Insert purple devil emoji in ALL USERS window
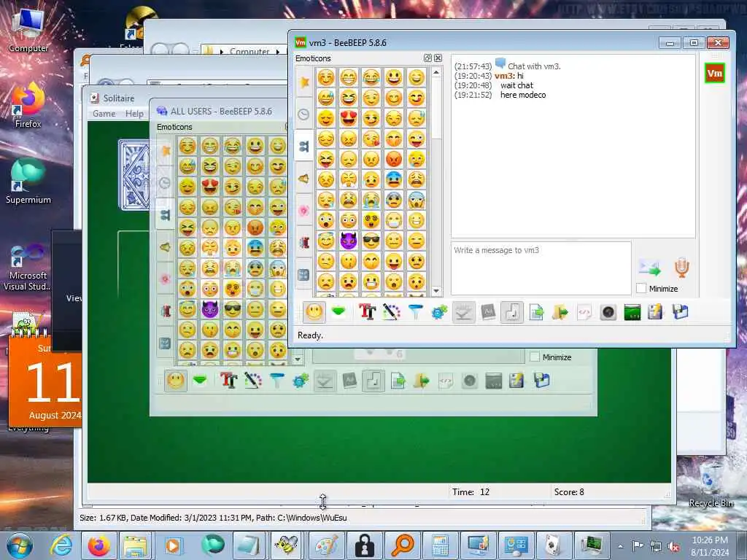The height and width of the screenshot is (560, 747). point(210,309)
